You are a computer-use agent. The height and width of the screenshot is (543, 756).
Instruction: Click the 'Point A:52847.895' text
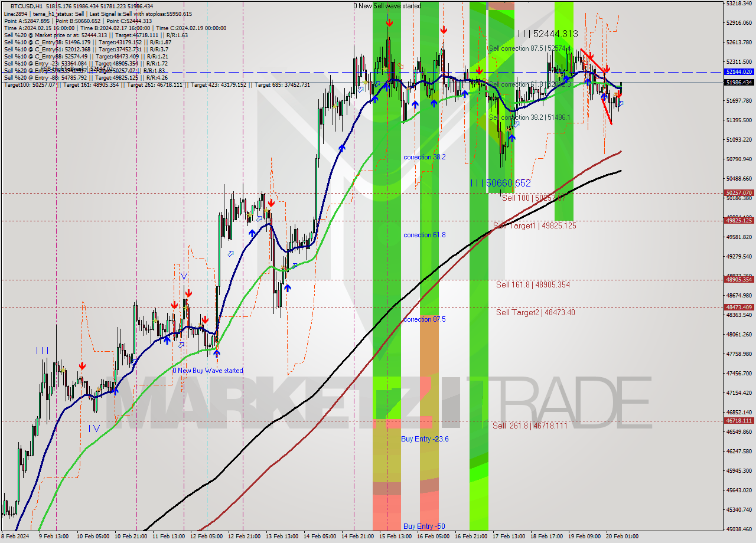27,21
